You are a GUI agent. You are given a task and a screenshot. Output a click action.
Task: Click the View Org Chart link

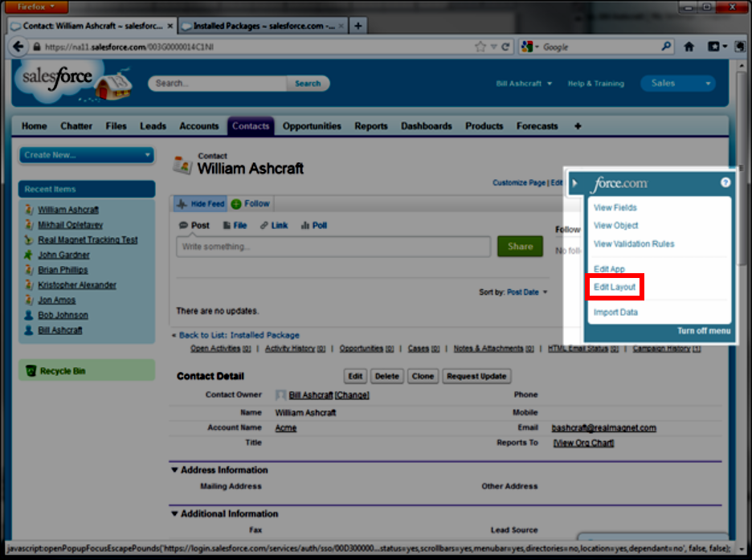coord(583,443)
